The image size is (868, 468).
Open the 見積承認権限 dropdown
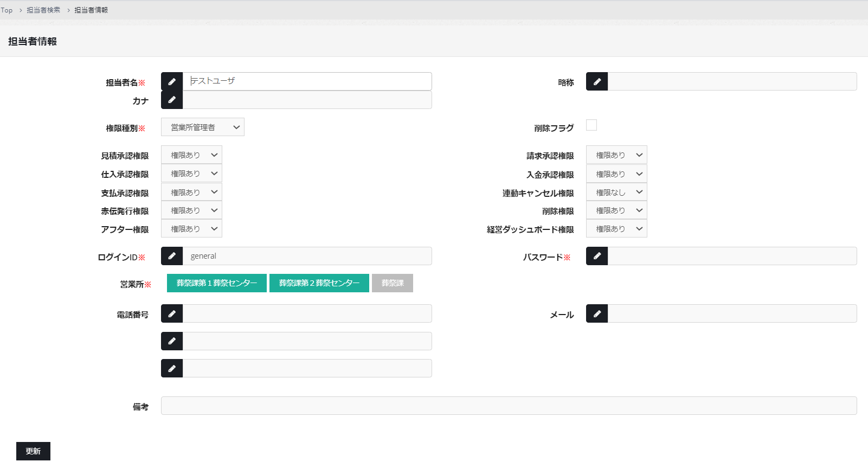[x=191, y=155]
